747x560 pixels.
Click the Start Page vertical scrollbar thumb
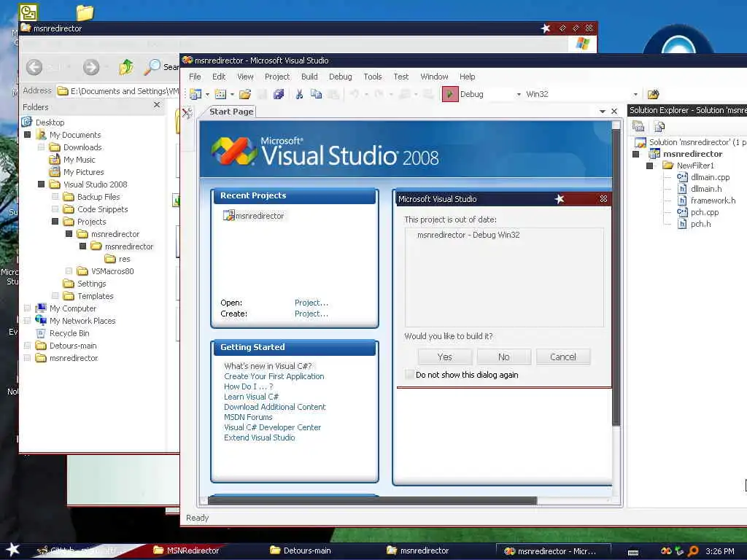tap(616, 277)
